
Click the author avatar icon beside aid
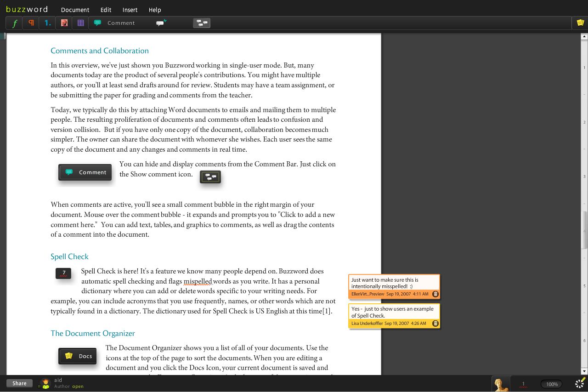(x=45, y=383)
